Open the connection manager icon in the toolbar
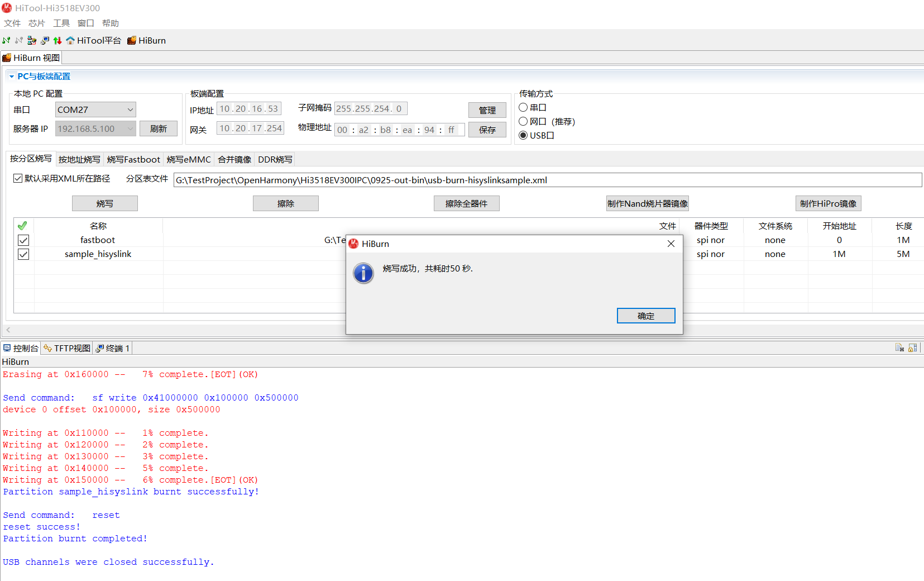Image resolution: width=924 pixels, height=581 pixels. click(x=32, y=40)
